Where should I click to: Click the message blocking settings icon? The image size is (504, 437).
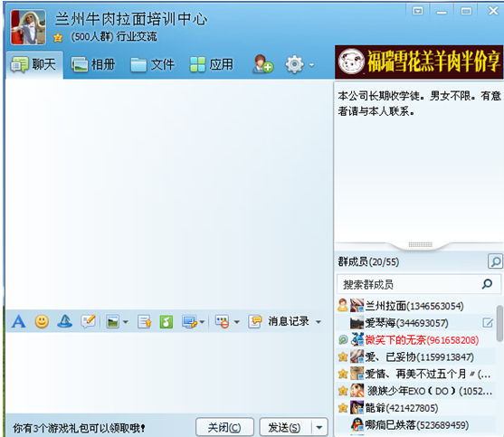(x=222, y=322)
